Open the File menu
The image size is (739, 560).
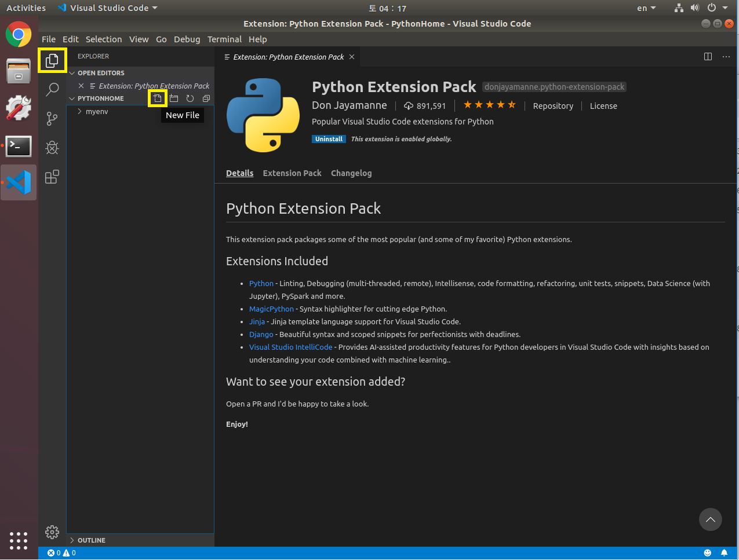pos(49,39)
